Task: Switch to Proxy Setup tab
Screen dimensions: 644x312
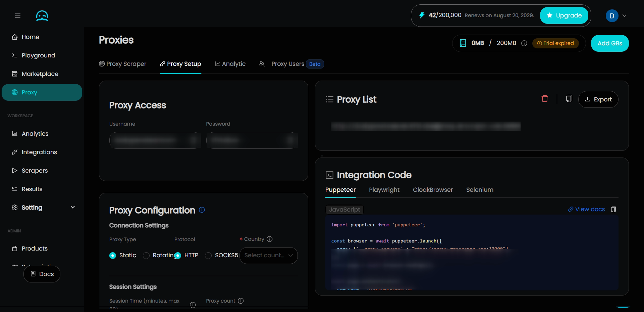Action: [x=180, y=64]
